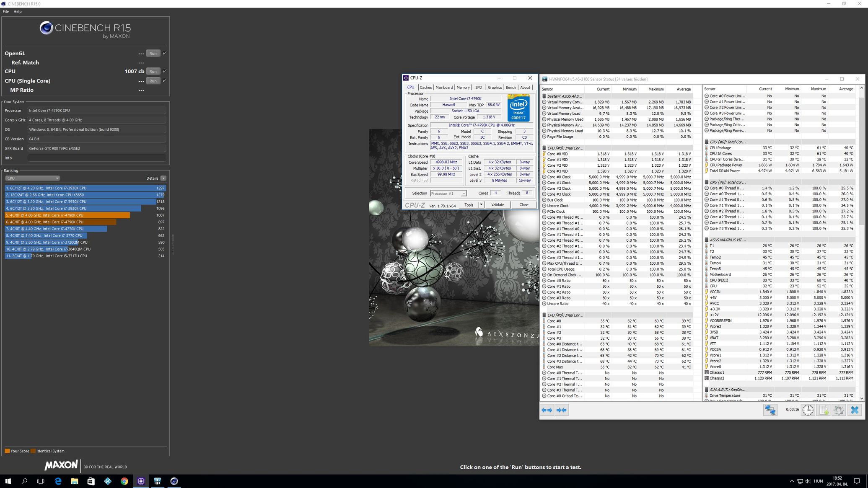This screenshot has height=488, width=868.
Task: Expand ranking Details arrow button
Action: [x=163, y=178]
